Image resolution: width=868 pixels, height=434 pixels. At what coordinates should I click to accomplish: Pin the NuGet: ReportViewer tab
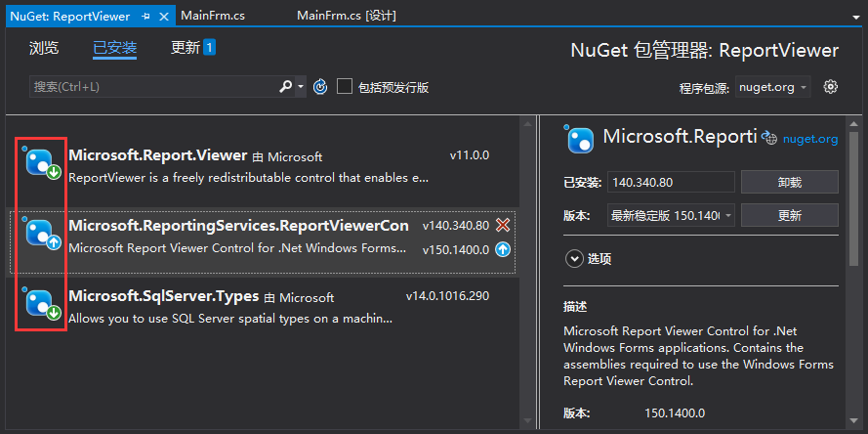pos(146,16)
